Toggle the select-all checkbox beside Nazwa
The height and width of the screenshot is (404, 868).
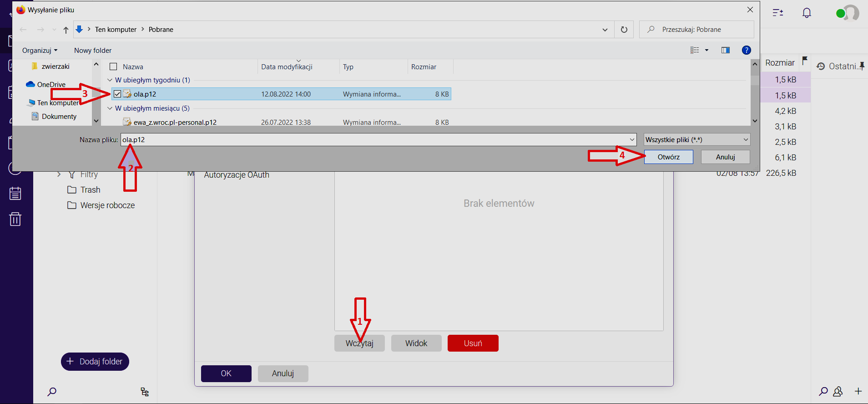113,67
